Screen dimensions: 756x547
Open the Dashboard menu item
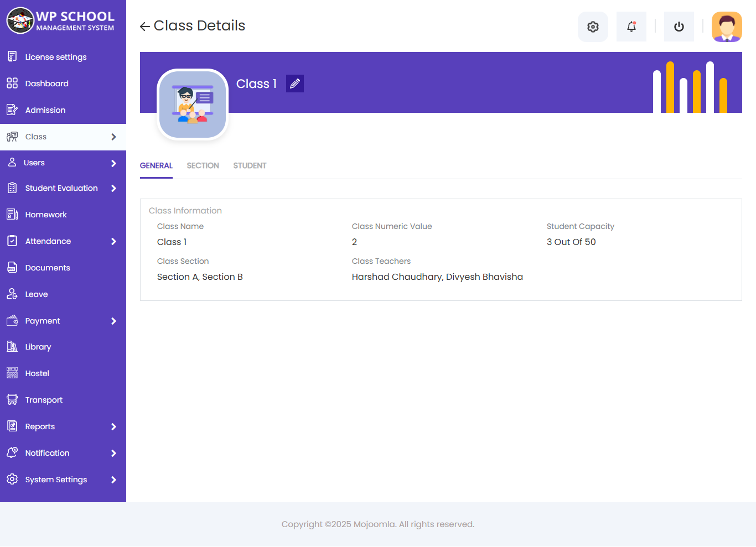pos(63,84)
